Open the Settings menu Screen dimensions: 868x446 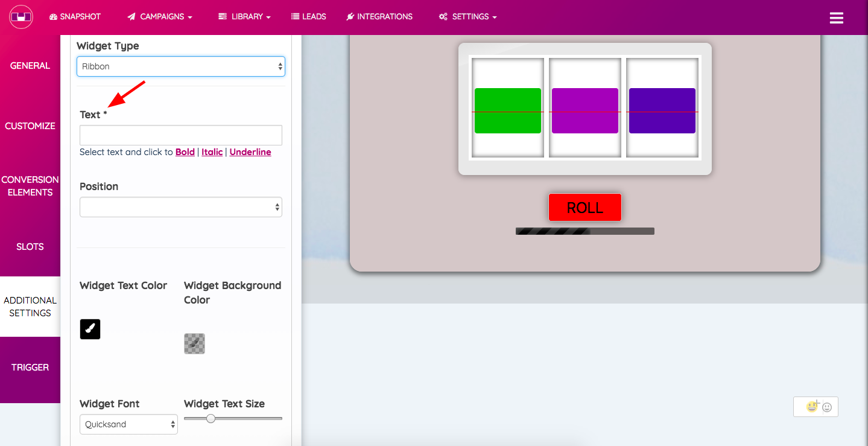[x=468, y=17]
